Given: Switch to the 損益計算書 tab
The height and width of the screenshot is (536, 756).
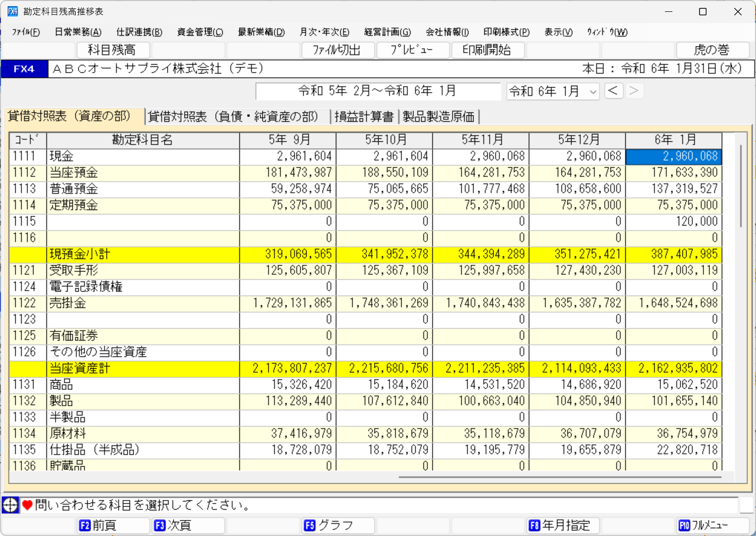Looking at the screenshot, I should click(x=364, y=117).
